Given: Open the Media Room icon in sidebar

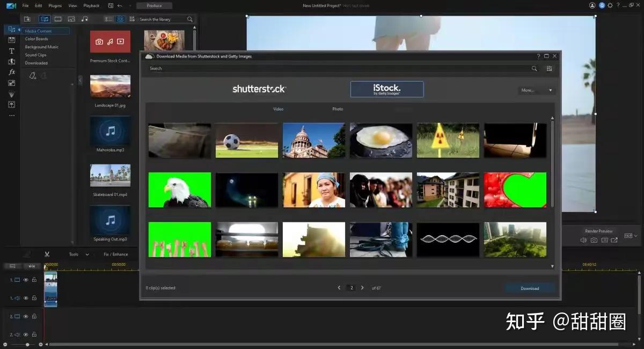Looking at the screenshot, I should click(x=12, y=29).
